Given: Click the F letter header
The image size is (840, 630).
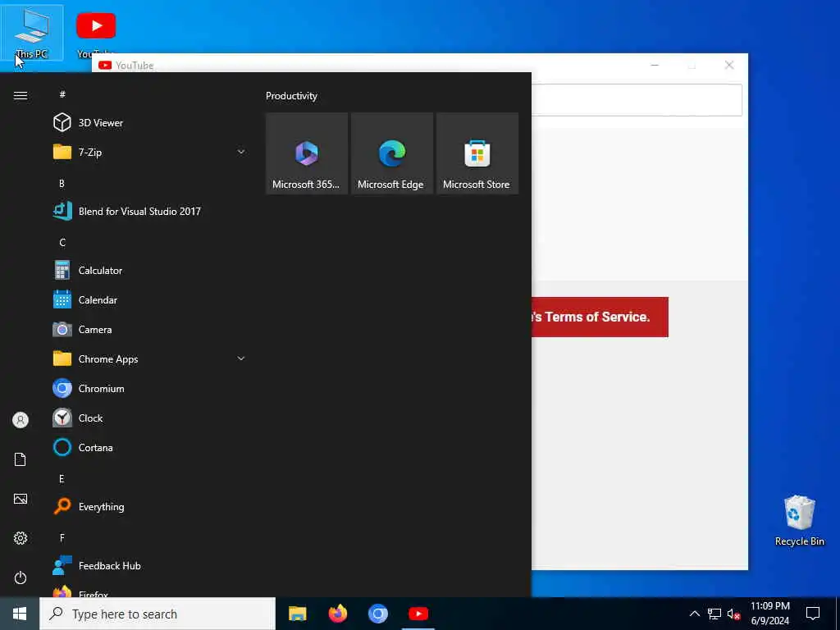Looking at the screenshot, I should (62, 538).
